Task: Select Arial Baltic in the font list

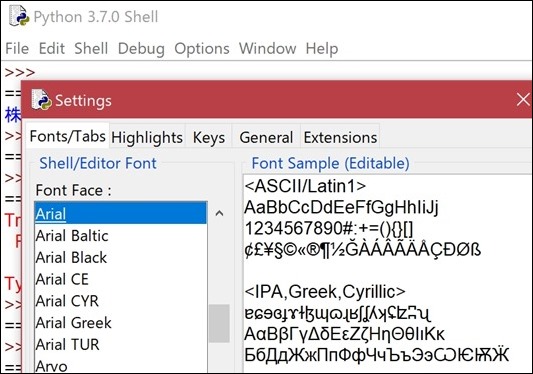Action: (x=120, y=236)
